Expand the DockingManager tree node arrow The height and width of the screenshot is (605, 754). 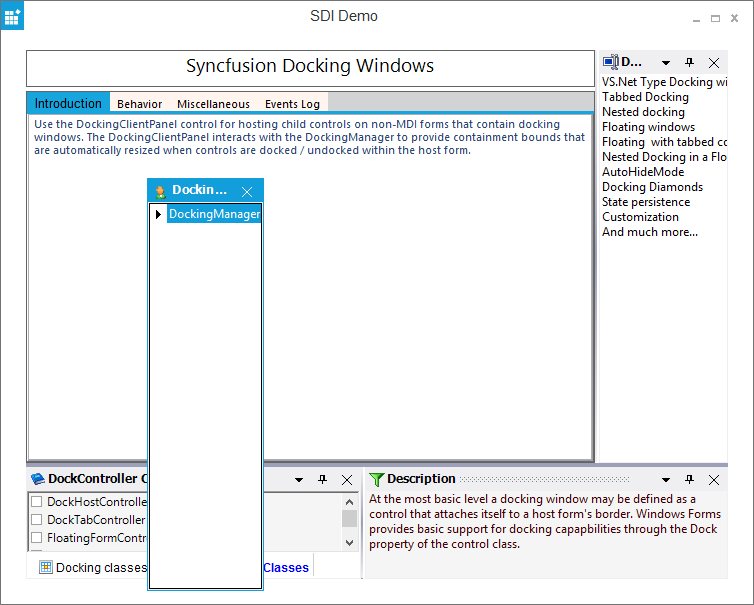(x=158, y=214)
